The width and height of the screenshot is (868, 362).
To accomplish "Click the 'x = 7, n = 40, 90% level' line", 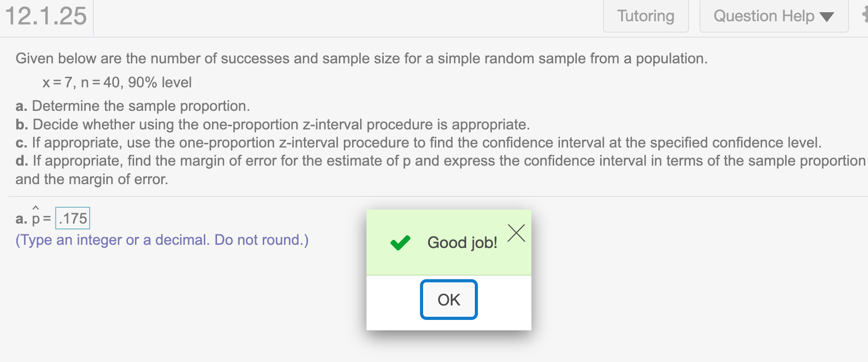I will click(117, 82).
